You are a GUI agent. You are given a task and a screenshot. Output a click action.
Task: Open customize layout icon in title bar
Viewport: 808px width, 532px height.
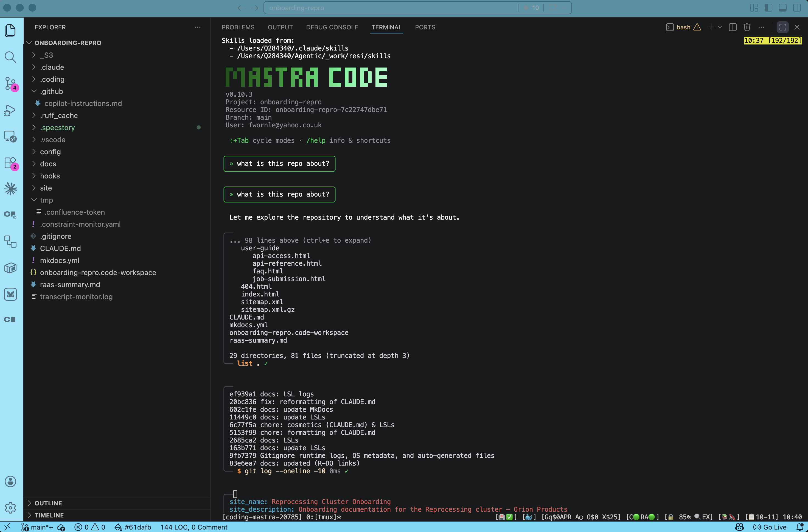(x=754, y=8)
